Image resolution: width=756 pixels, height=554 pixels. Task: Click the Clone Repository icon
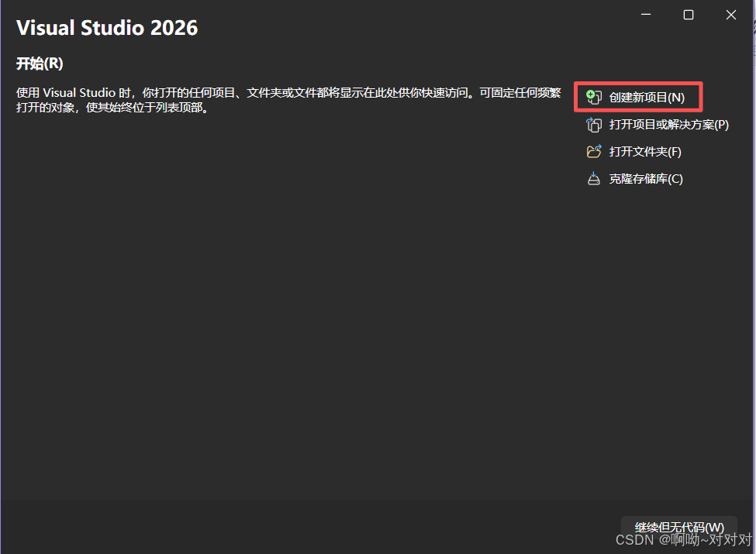[x=593, y=179]
